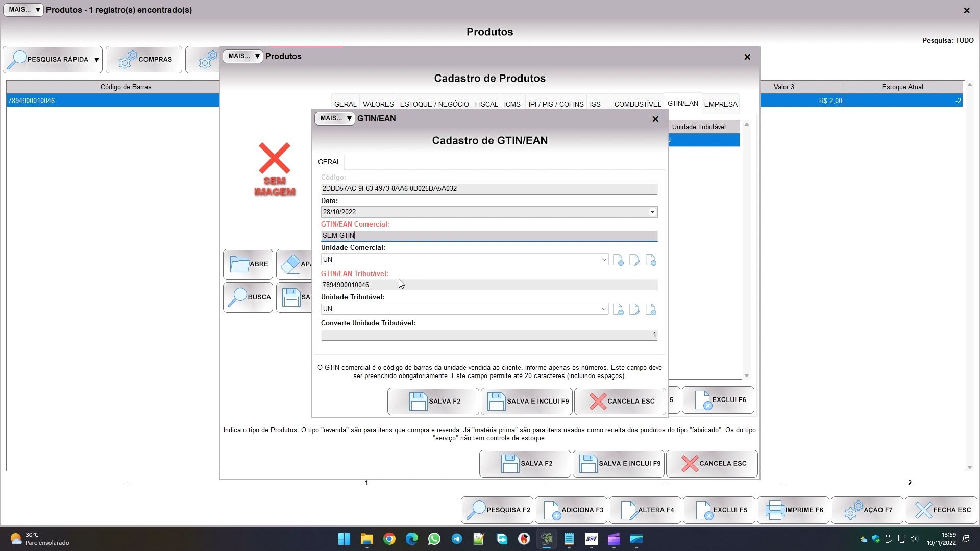Switch to the FISCAL tab

[x=486, y=104]
